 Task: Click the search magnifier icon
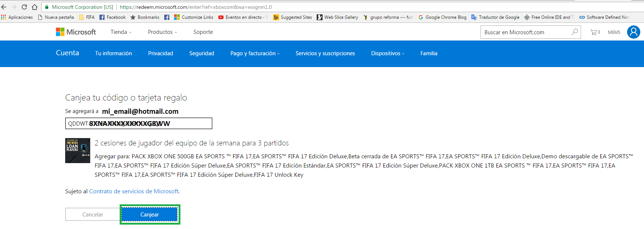click(574, 32)
